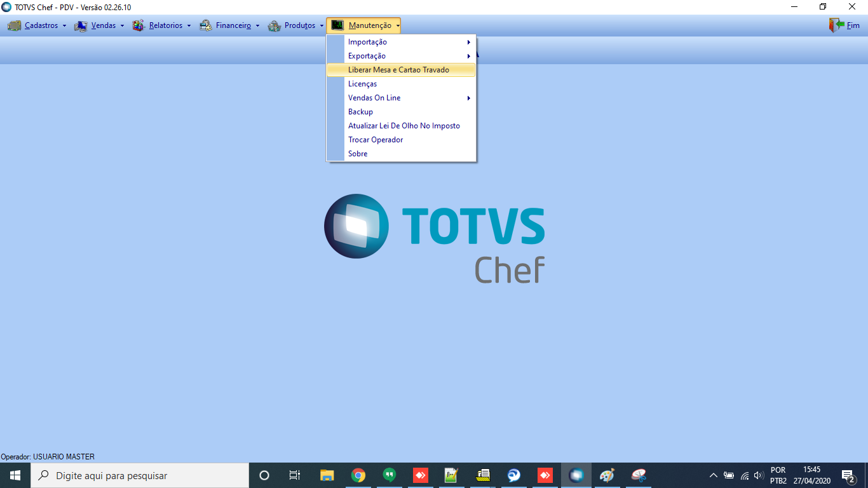Open the Exportação submenu arrow
This screenshot has width=868, height=488.
click(x=469, y=56)
